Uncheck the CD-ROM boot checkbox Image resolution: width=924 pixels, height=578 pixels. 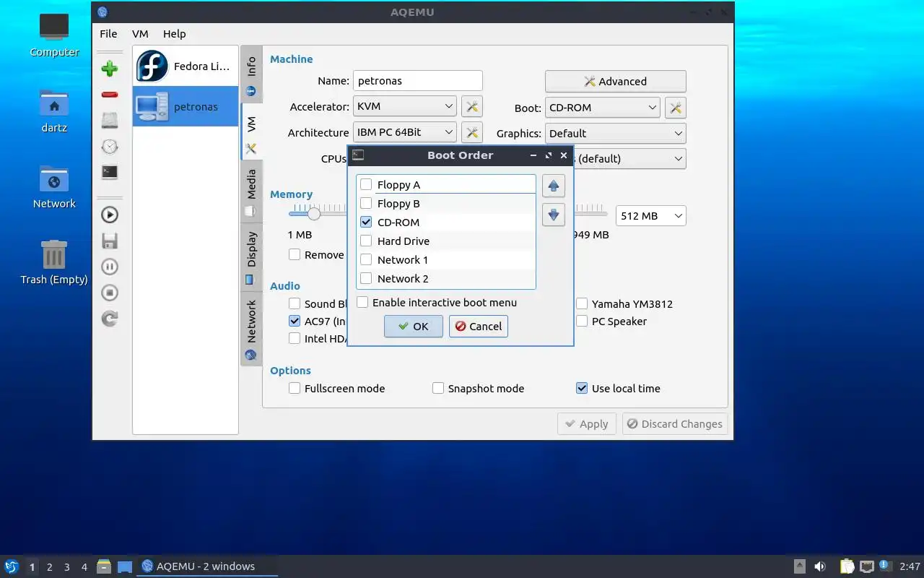pyautogui.click(x=366, y=222)
